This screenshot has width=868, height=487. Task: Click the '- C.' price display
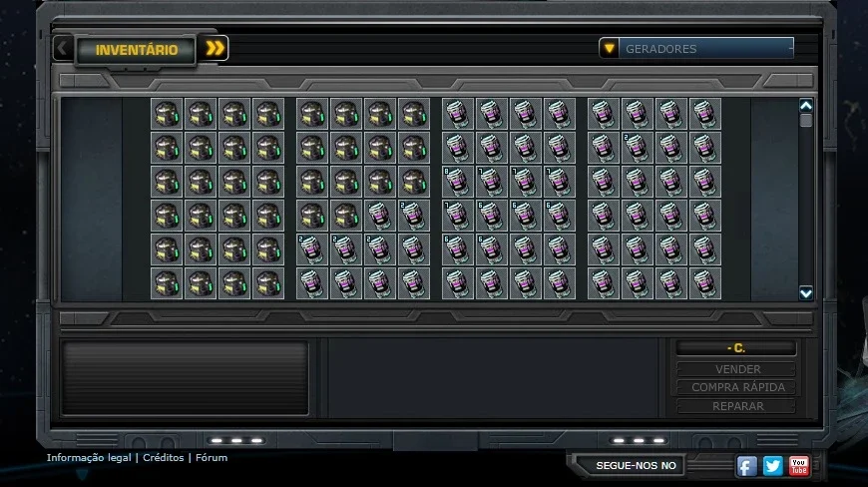point(736,348)
